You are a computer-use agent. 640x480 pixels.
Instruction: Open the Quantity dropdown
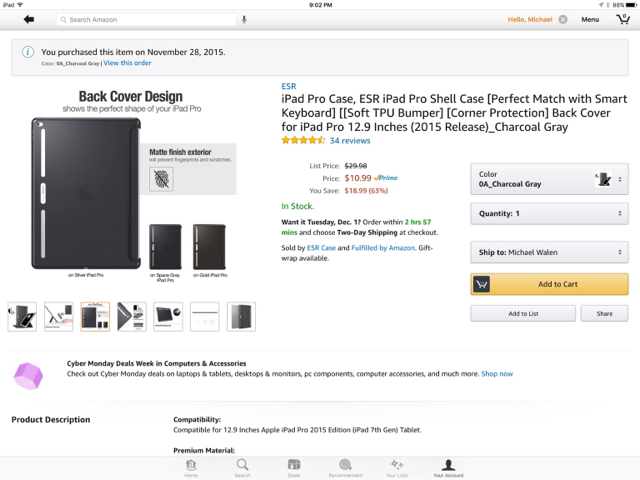549,213
